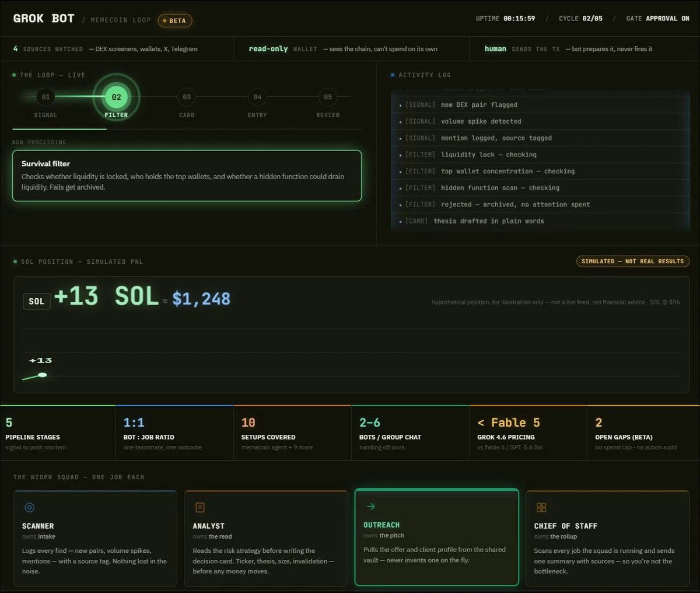The image size is (700, 593).
Task: Click the Outreach card arrow icon
Action: (x=371, y=507)
